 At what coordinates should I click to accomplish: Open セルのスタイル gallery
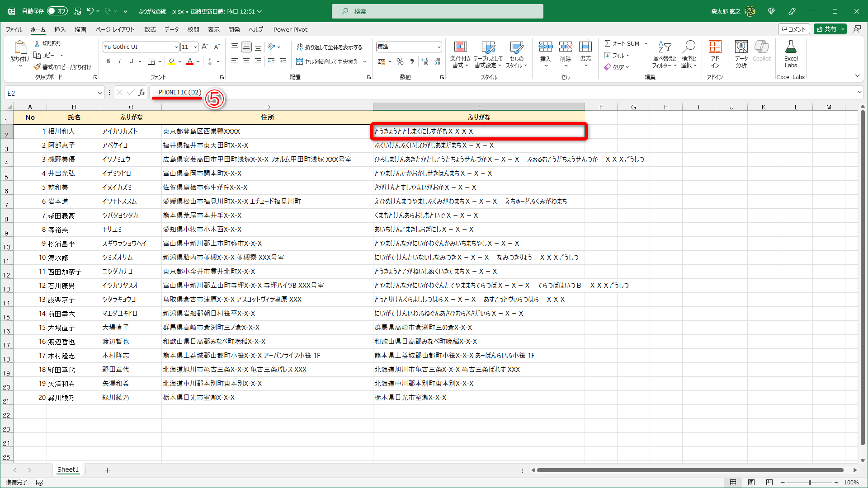517,54
